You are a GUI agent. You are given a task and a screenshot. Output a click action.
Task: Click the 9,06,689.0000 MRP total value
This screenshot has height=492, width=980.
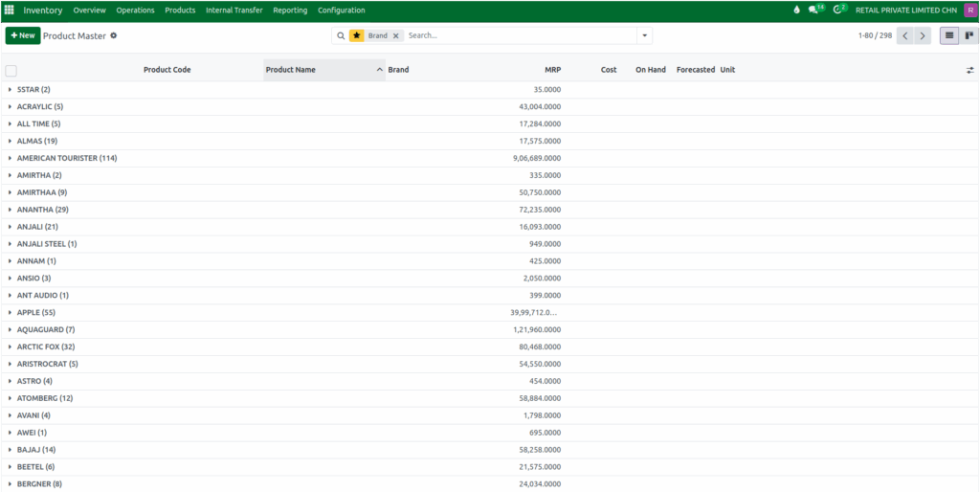click(537, 158)
